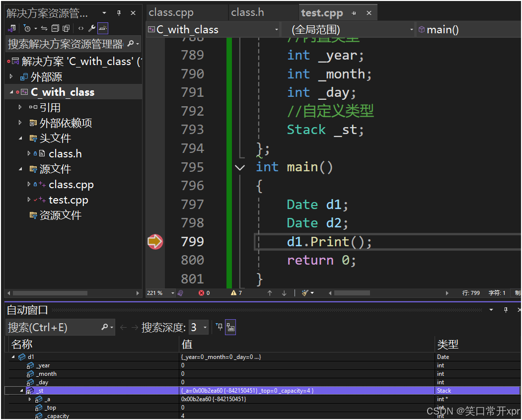Switch to class.cpp tab
Screen dimensions: 522x420
click(171, 12)
